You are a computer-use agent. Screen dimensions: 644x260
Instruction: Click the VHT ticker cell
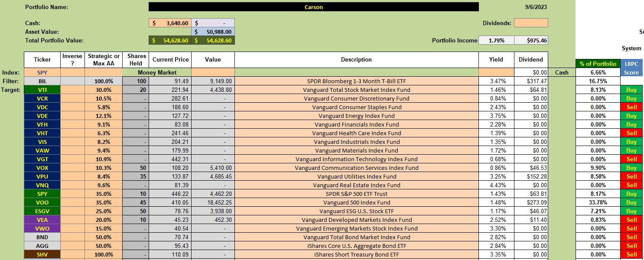pos(42,133)
